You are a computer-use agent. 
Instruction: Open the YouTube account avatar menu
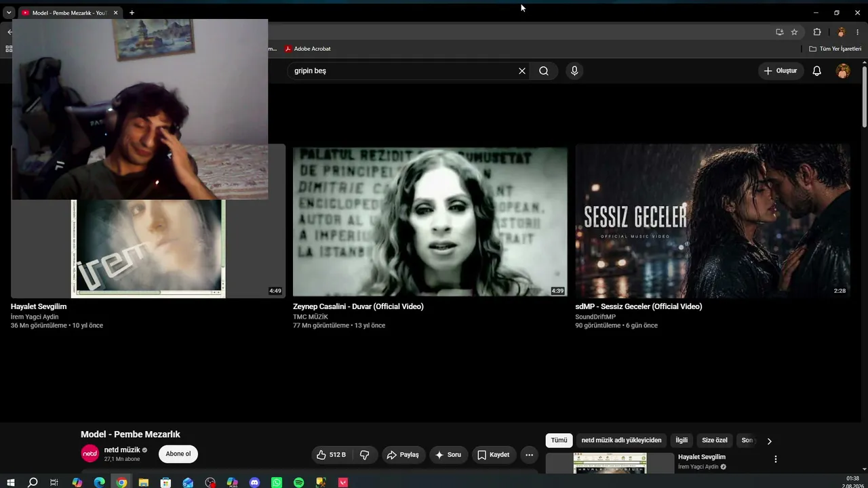843,70
